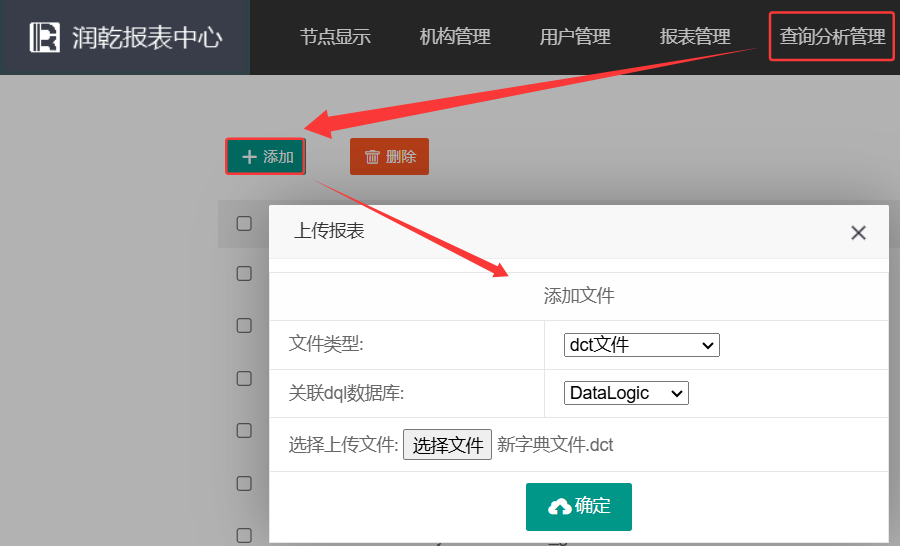Open the 文件类型 dropdown showing dct文件
Image resolution: width=900 pixels, height=546 pixels.
coord(641,345)
